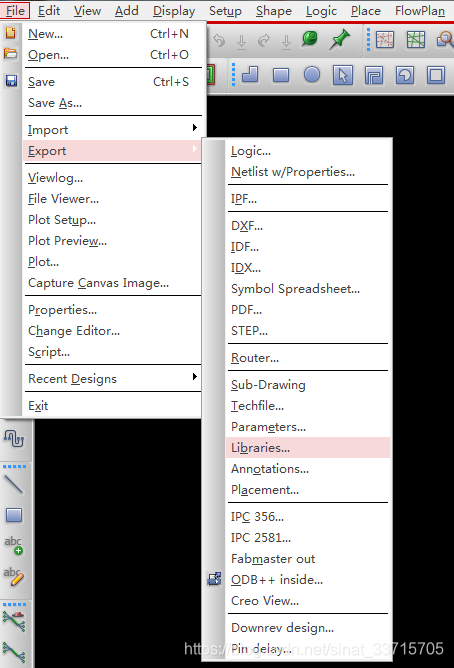The image size is (454, 668).
Task: Choose DXF... export option
Action: 308,226
